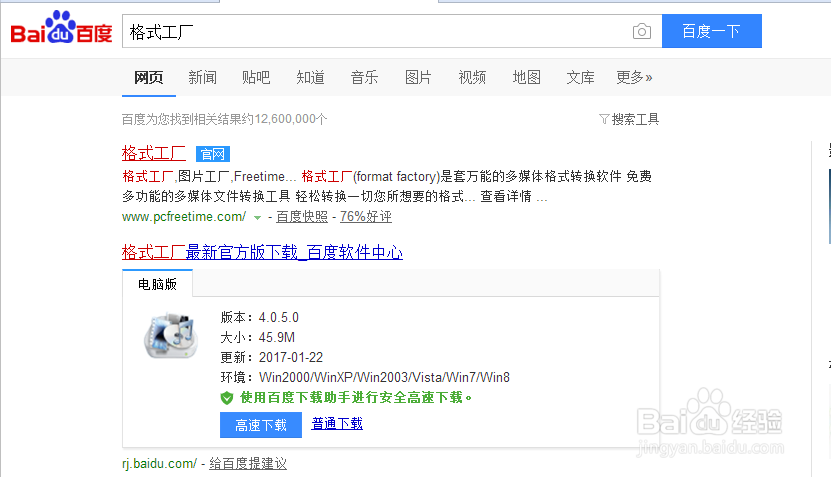The image size is (831, 477).
Task: Click the size value 45.9M
Action: (277, 338)
